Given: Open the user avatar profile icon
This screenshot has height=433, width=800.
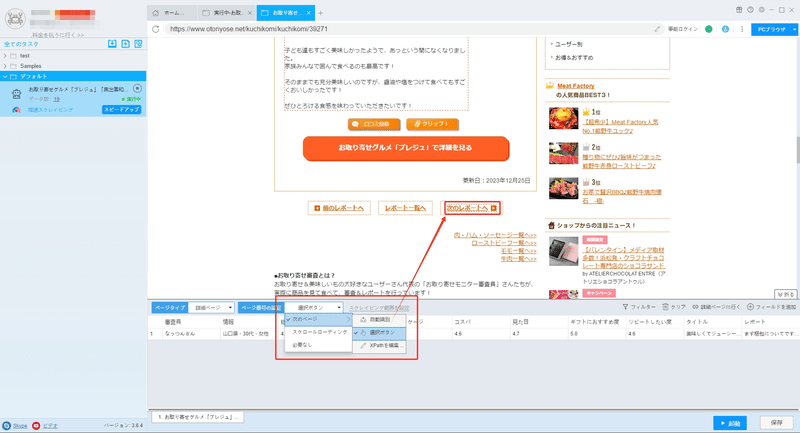Looking at the screenshot, I should tap(15, 19).
